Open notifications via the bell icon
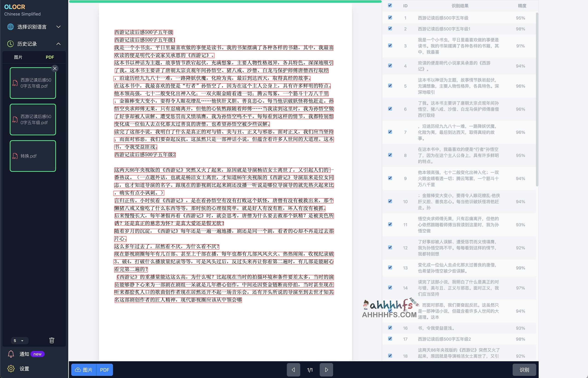Image resolution: width=588 pixels, height=378 pixels. (11, 354)
